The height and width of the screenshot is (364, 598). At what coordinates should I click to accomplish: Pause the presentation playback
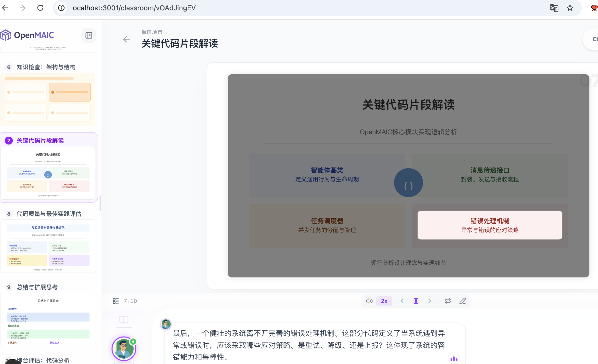tap(416, 301)
